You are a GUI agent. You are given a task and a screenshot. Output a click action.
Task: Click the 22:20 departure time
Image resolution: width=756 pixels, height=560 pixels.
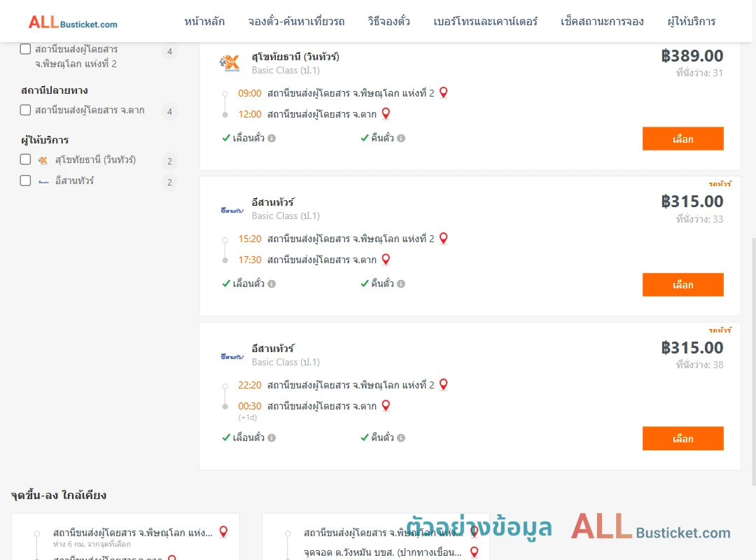tap(250, 385)
